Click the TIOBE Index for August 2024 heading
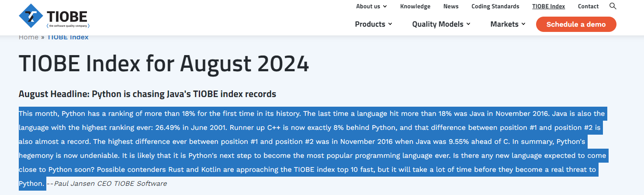Image resolution: width=644 pixels, height=195 pixels. (164, 64)
